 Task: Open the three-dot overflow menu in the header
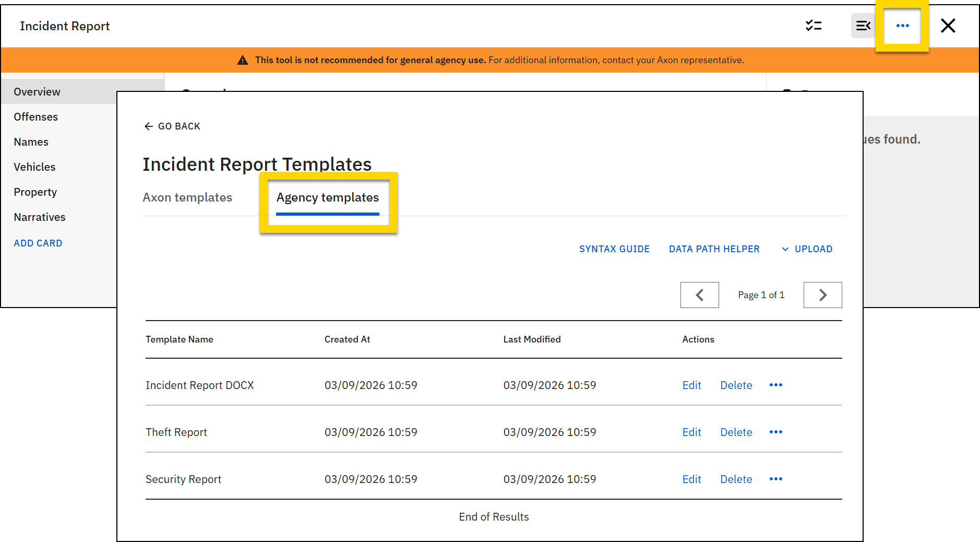pos(902,26)
